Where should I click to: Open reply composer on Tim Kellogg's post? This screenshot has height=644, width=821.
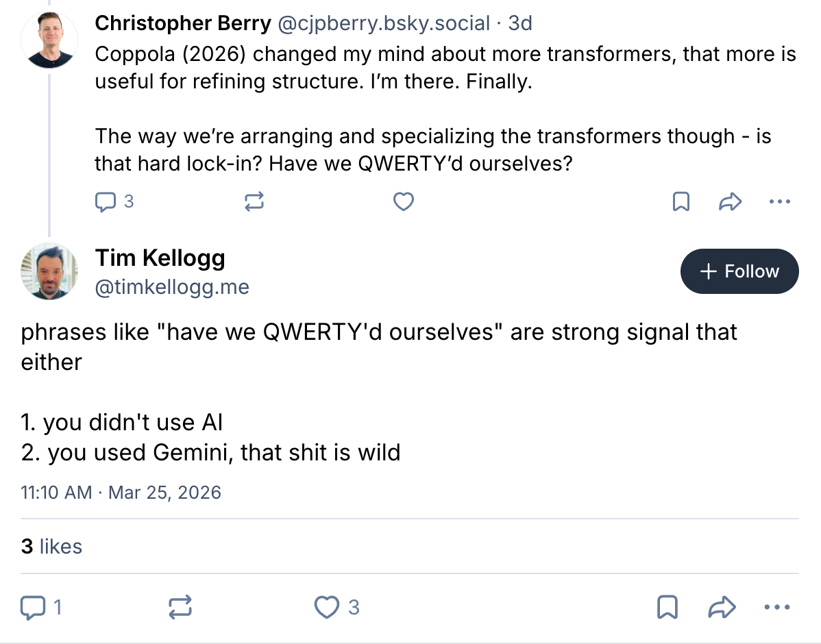coord(33,607)
